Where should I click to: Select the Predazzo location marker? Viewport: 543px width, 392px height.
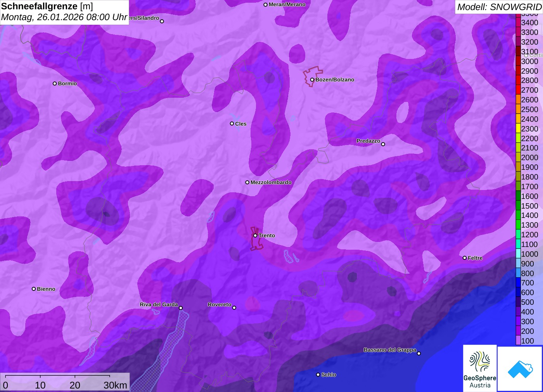tap(383, 144)
